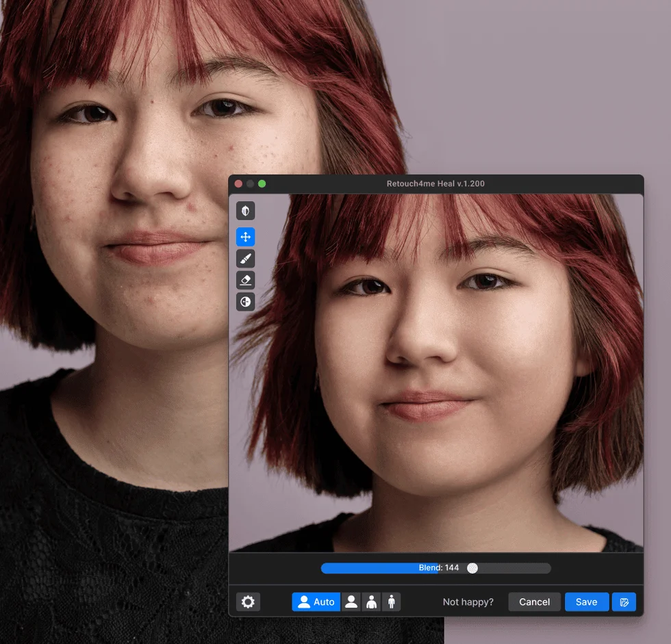Screen dimensions: 671x644
Task: Click the Retouch4me Heal v.1.200 title bar
Action: (435, 184)
